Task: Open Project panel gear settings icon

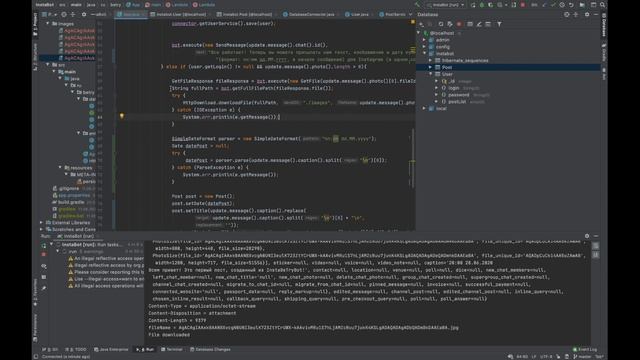Action: click(x=84, y=14)
